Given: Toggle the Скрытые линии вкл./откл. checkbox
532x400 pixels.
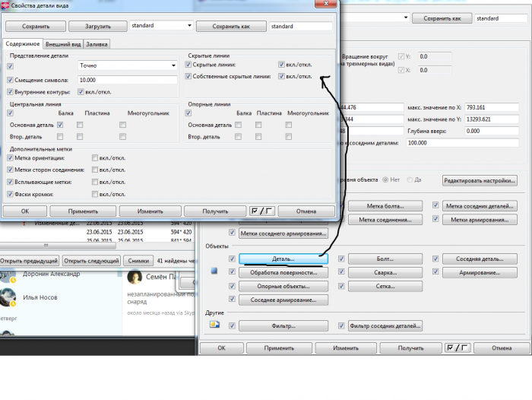Looking at the screenshot, I should [x=281, y=65].
